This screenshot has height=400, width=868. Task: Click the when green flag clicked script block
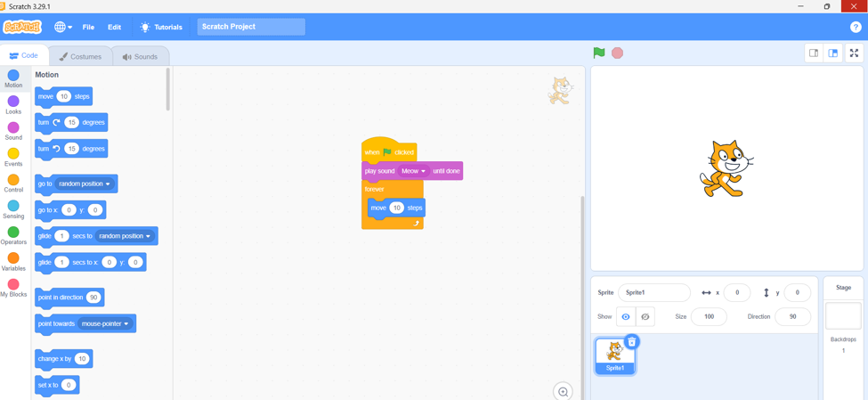389,150
